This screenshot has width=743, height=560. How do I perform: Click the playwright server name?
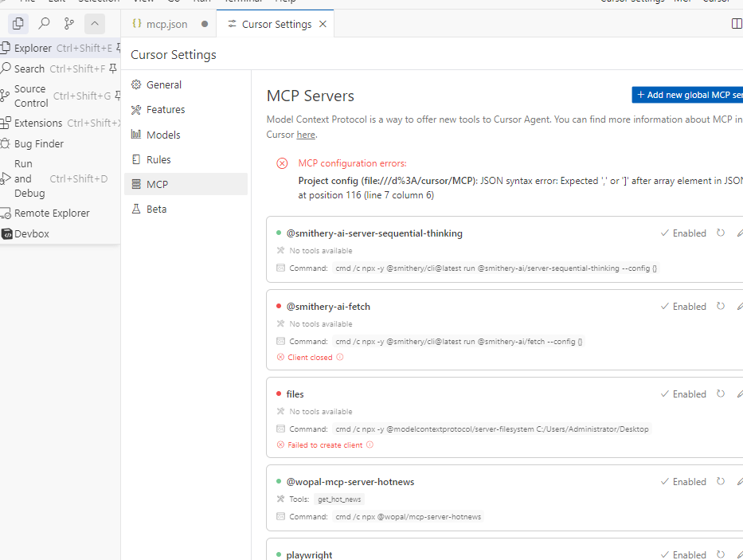coord(309,554)
